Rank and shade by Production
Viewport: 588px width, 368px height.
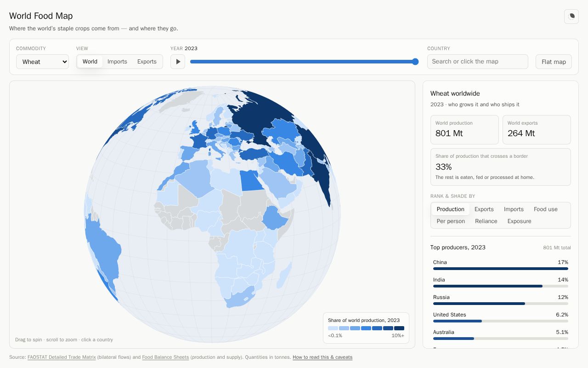(x=451, y=209)
